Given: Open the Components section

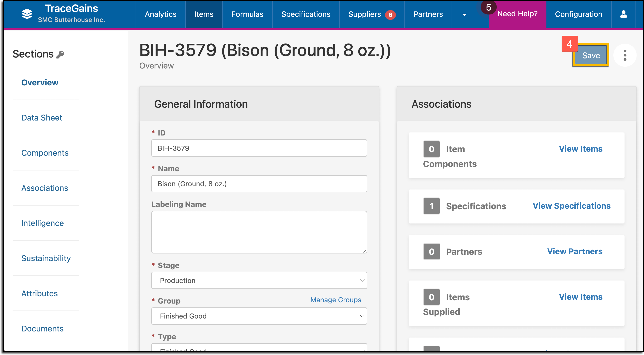Looking at the screenshot, I should pyautogui.click(x=45, y=153).
